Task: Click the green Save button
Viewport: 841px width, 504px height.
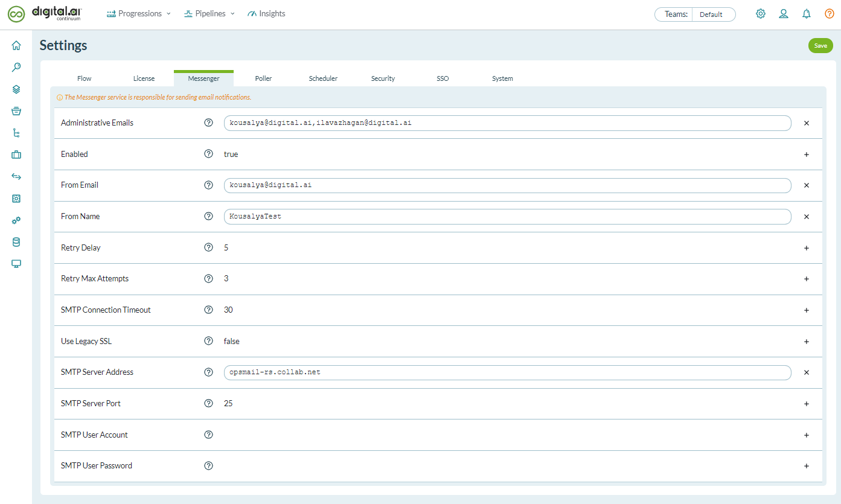Action: pyautogui.click(x=820, y=45)
